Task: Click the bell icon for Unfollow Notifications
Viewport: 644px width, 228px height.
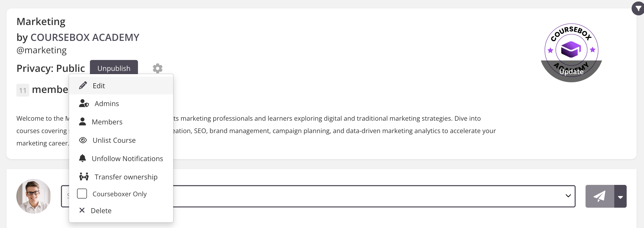Action: point(82,159)
